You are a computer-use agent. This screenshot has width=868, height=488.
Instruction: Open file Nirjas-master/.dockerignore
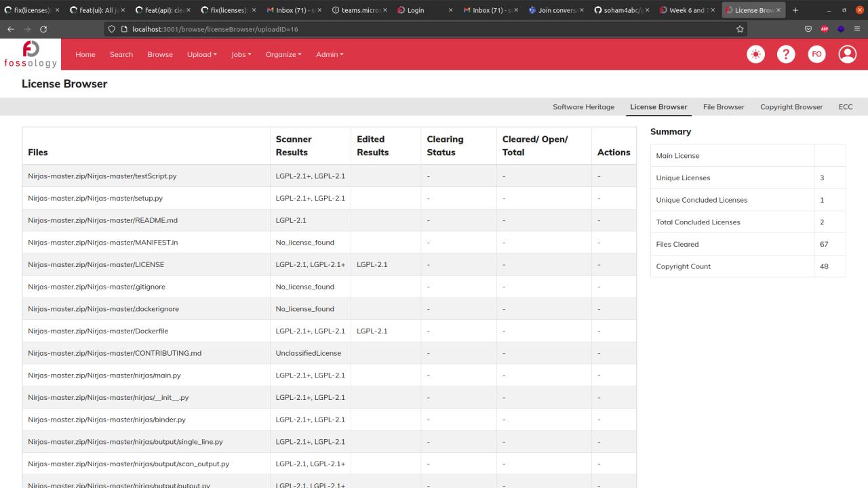click(104, 309)
